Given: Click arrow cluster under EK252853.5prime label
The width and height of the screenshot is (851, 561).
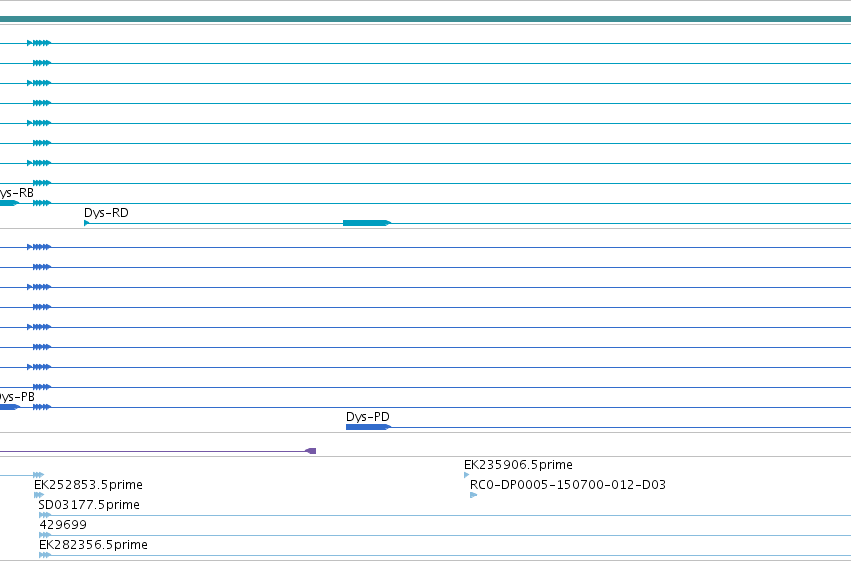Looking at the screenshot, I should [39, 495].
